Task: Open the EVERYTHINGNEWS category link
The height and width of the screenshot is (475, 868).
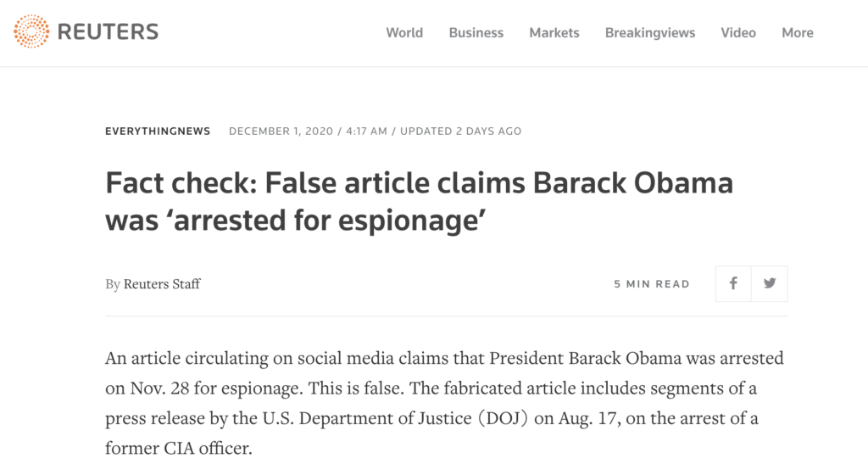Action: pyautogui.click(x=158, y=131)
